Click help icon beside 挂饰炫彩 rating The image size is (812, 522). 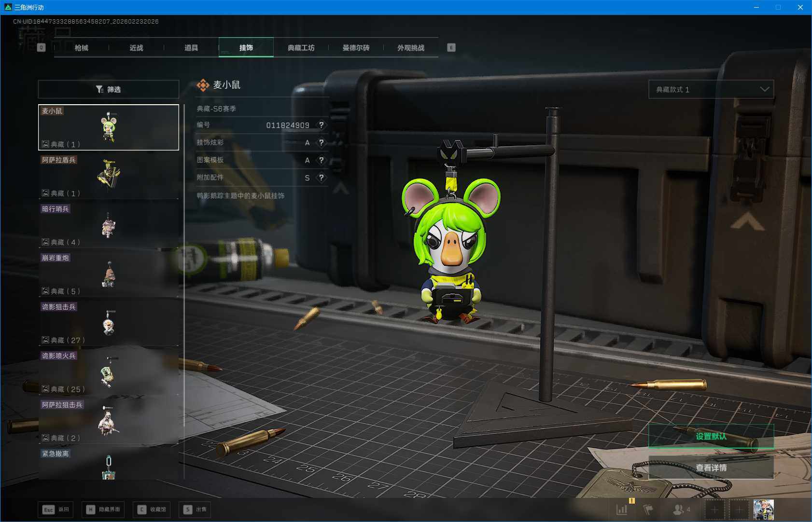[321, 143]
